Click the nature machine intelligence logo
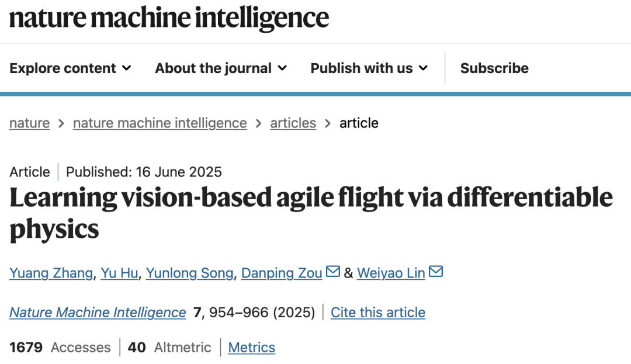 tap(169, 18)
